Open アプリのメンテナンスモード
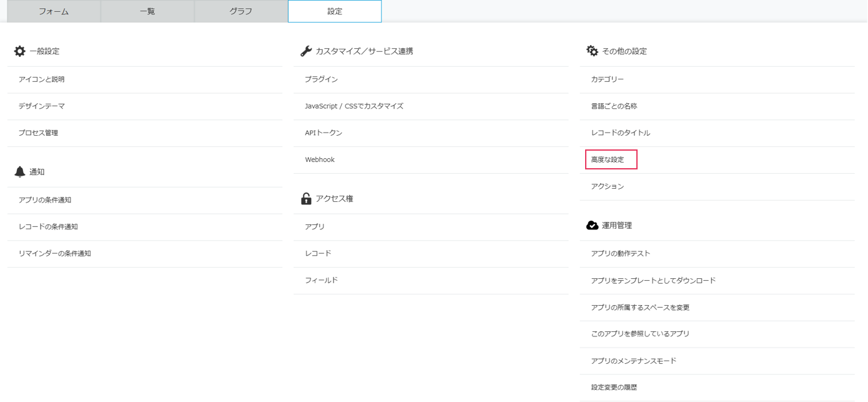This screenshot has height=402, width=868. point(634,361)
